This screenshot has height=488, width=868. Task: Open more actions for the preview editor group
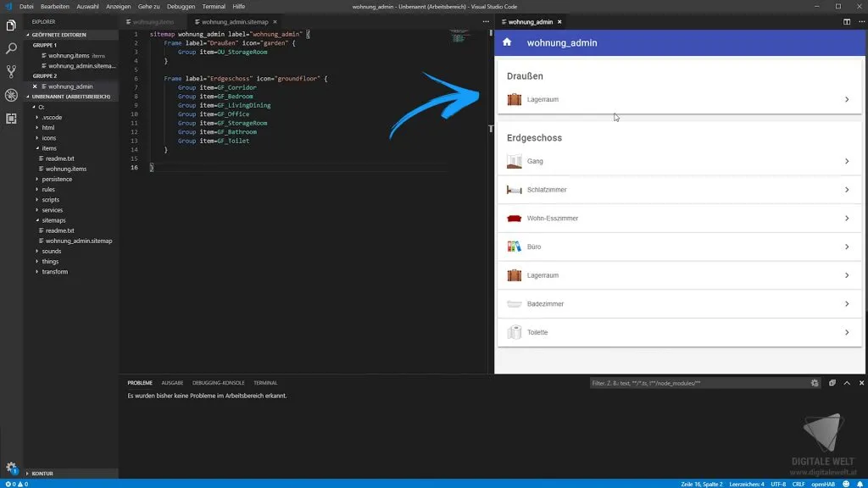tap(861, 21)
